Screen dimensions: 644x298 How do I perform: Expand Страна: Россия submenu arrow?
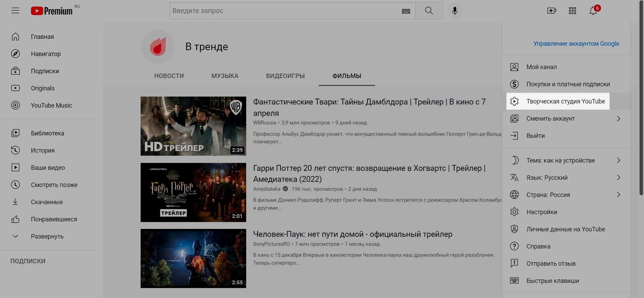click(x=619, y=195)
